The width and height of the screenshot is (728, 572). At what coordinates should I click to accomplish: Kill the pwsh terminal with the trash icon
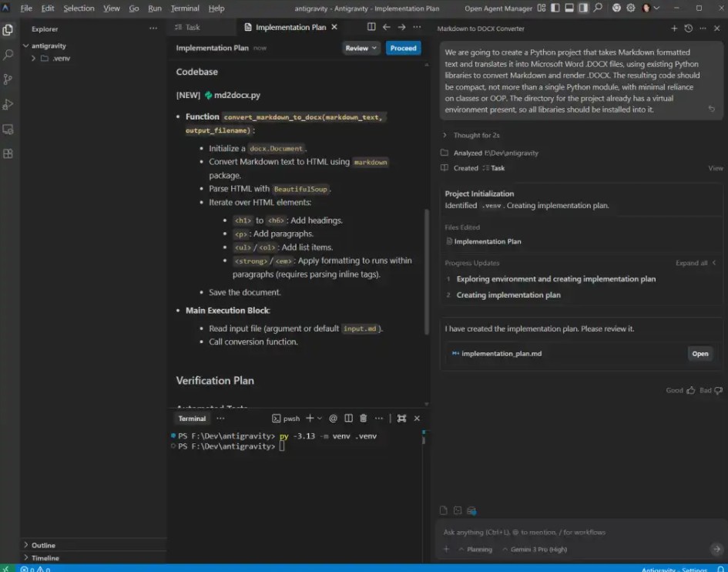363,418
